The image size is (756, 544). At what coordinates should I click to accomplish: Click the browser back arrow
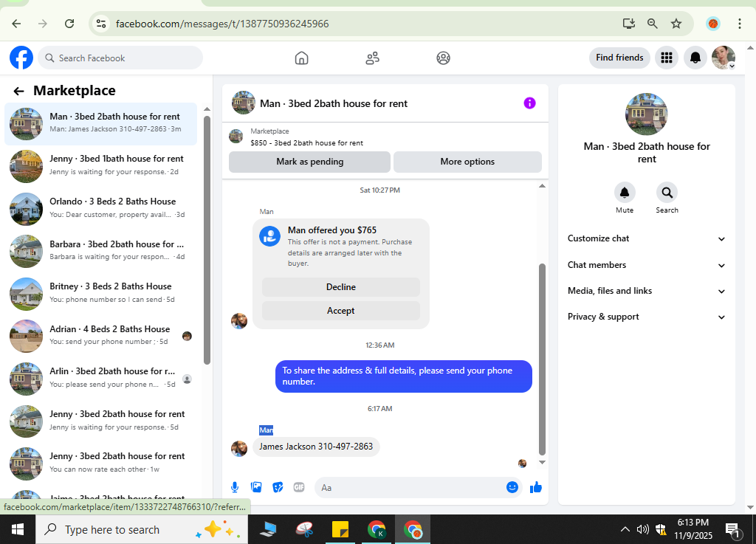(x=16, y=24)
